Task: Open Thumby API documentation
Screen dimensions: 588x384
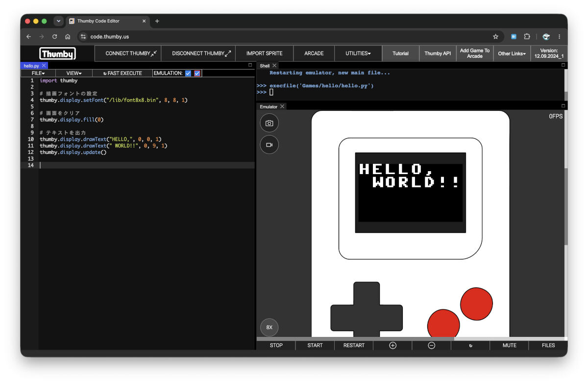Action: pyautogui.click(x=438, y=53)
